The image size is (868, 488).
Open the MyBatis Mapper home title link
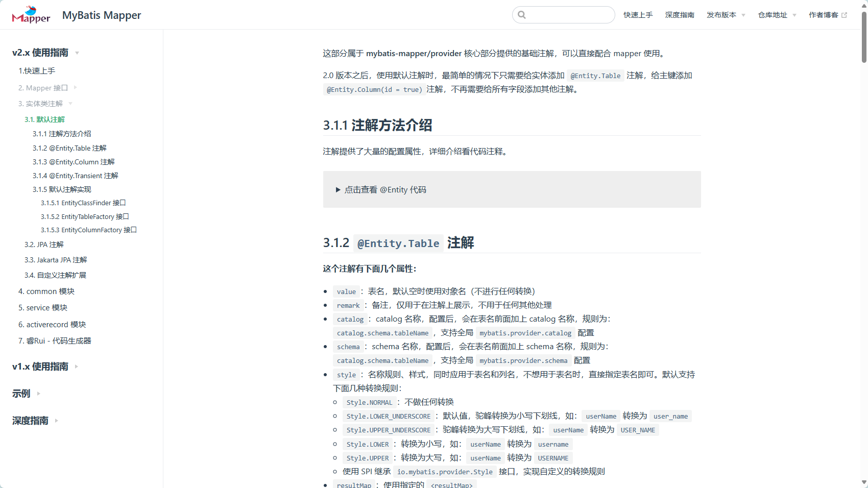point(102,15)
